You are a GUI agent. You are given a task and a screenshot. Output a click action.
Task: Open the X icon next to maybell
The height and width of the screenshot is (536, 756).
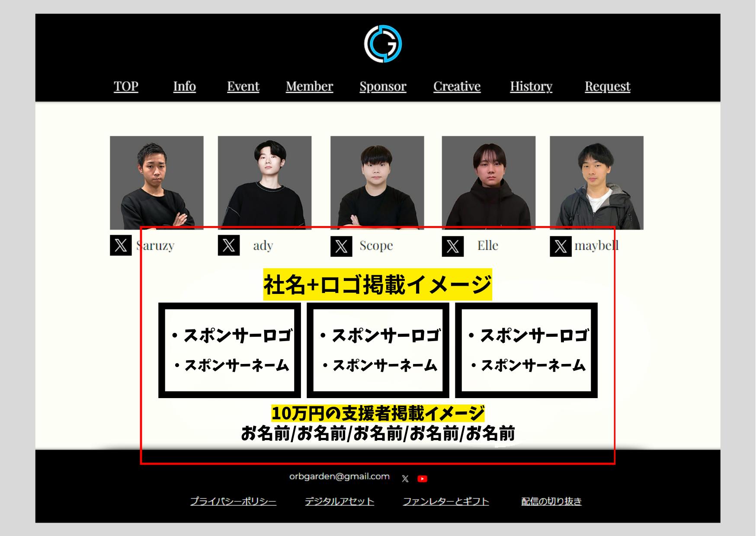click(x=561, y=246)
